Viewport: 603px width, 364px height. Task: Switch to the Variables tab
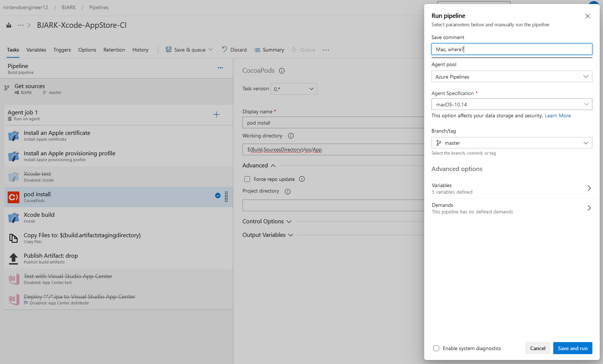pyautogui.click(x=36, y=50)
